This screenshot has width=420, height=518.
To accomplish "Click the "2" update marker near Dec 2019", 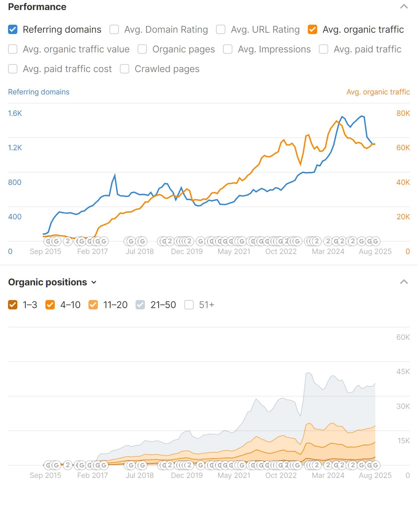I will point(189,241).
